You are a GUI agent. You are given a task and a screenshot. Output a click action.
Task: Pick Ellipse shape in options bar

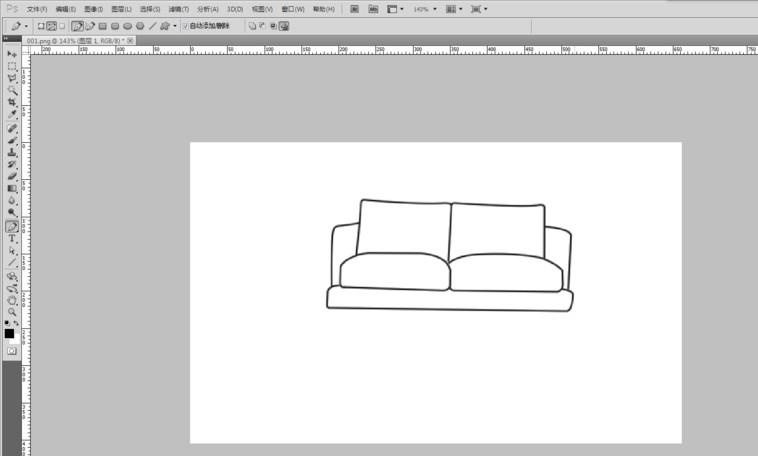128,26
